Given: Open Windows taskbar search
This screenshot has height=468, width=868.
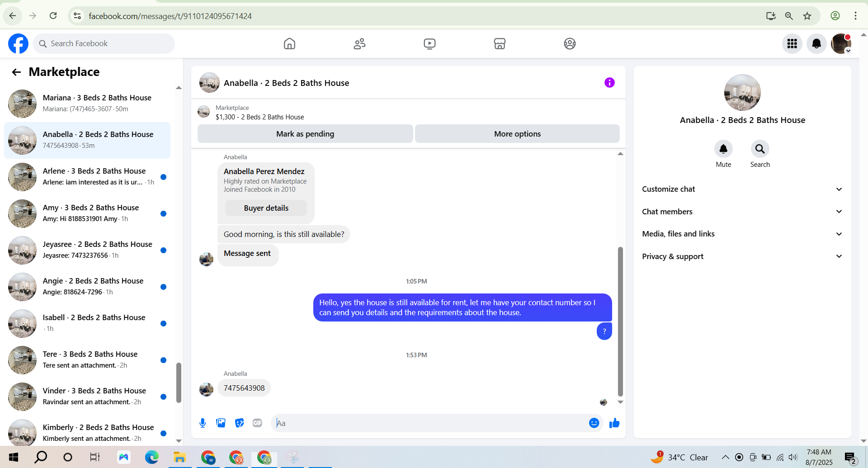Looking at the screenshot, I should point(41,457).
